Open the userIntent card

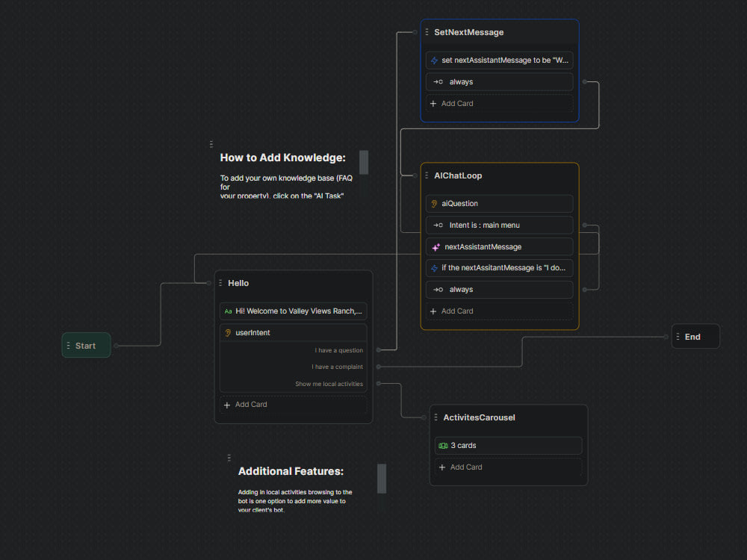point(293,333)
